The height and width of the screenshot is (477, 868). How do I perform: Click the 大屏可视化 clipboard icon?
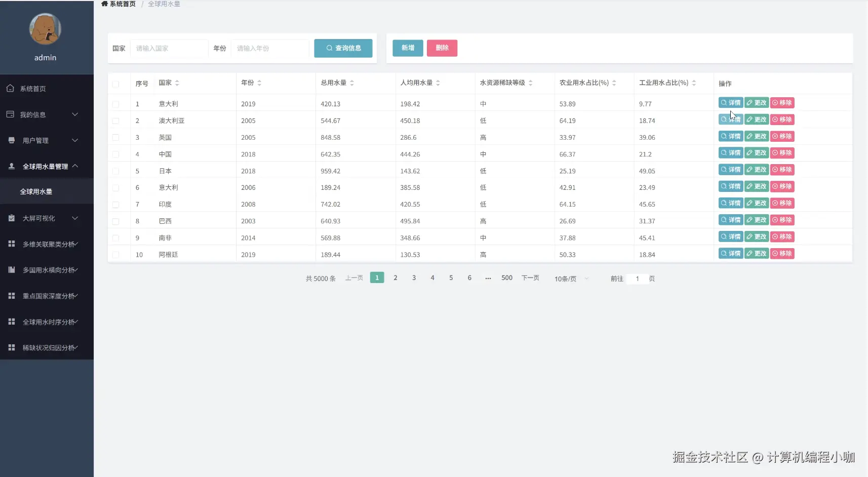coord(12,218)
